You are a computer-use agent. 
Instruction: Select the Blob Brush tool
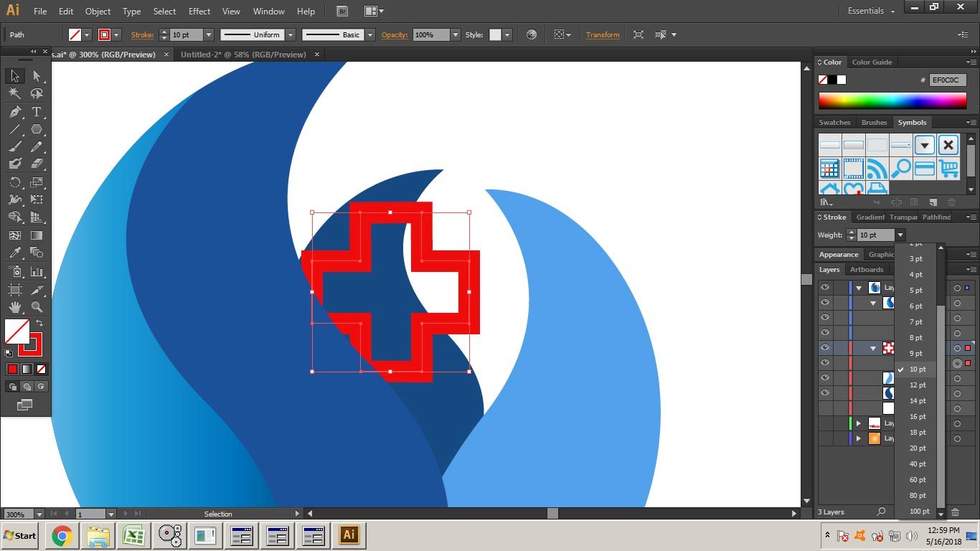(x=14, y=164)
